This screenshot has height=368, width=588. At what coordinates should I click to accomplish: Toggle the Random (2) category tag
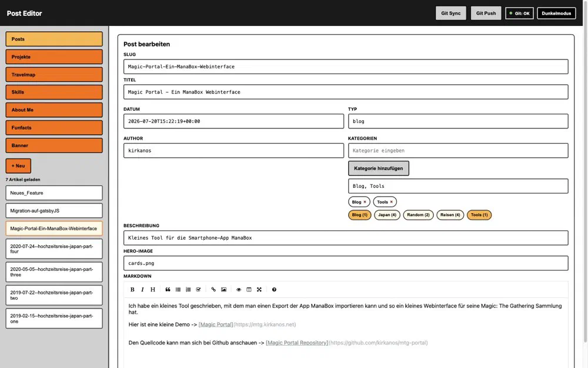click(418, 215)
